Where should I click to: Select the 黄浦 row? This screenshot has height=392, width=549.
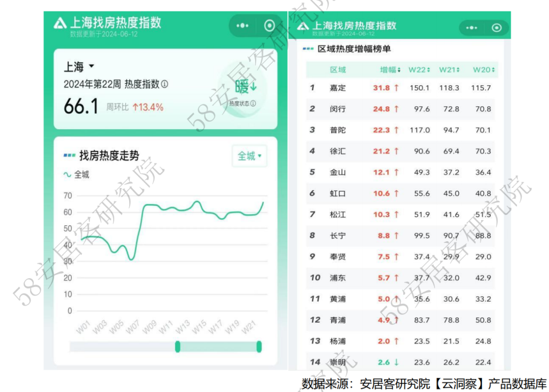(400, 299)
